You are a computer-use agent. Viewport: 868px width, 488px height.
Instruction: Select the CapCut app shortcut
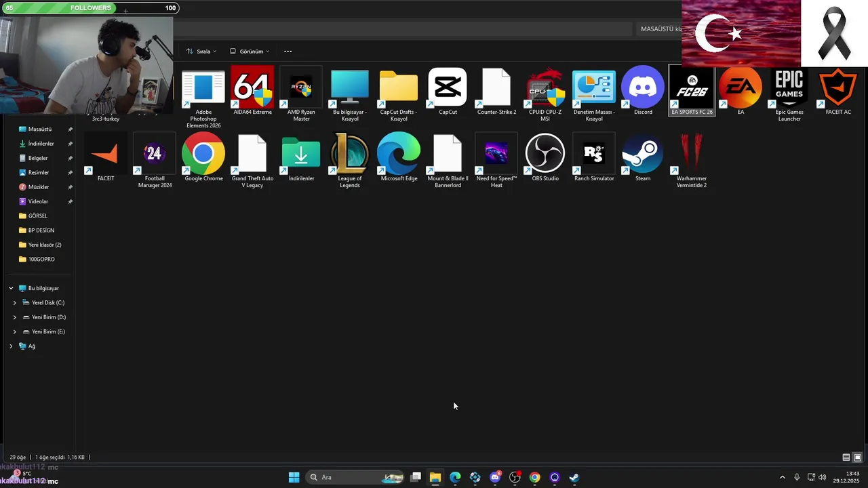click(x=448, y=91)
